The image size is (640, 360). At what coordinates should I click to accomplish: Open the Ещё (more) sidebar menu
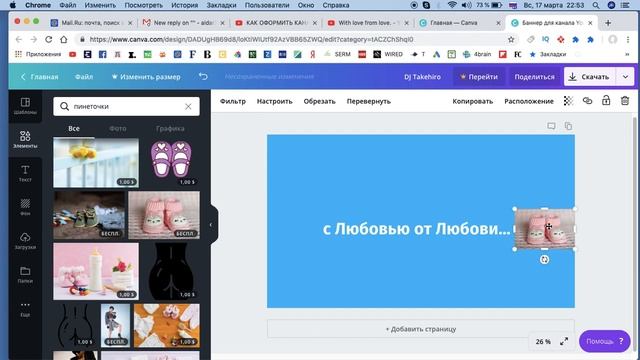click(x=25, y=309)
